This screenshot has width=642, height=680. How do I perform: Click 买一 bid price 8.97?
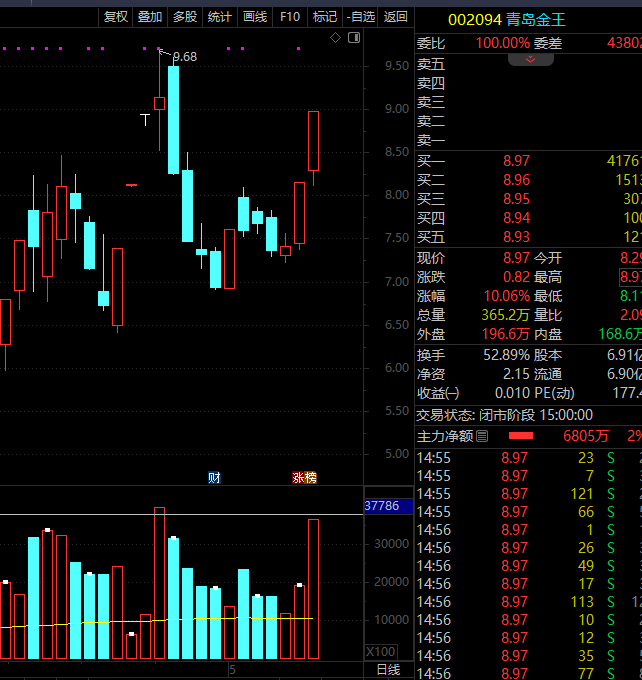click(x=516, y=161)
